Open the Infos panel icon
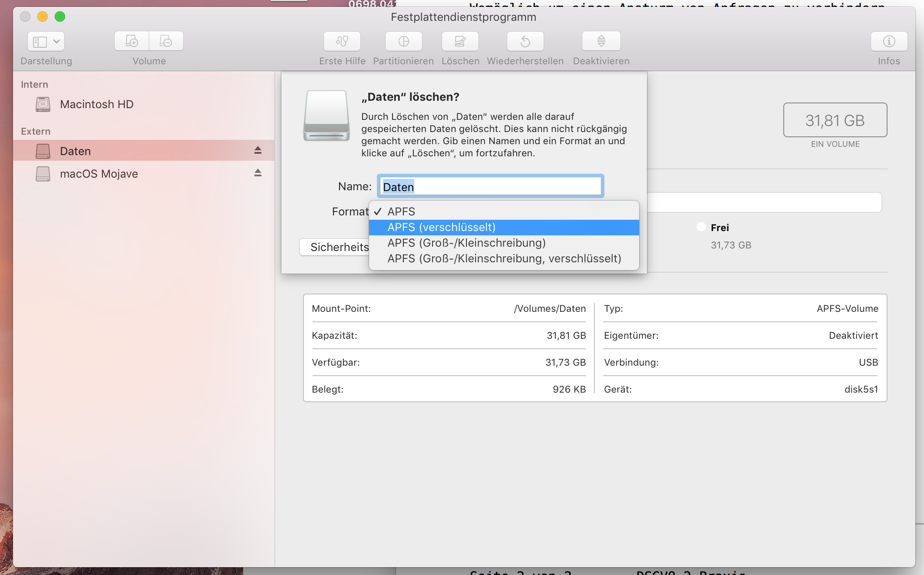This screenshot has width=924, height=575. [x=889, y=41]
